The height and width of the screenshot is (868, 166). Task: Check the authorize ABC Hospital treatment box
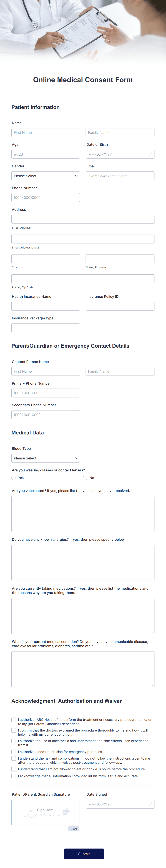point(14,720)
